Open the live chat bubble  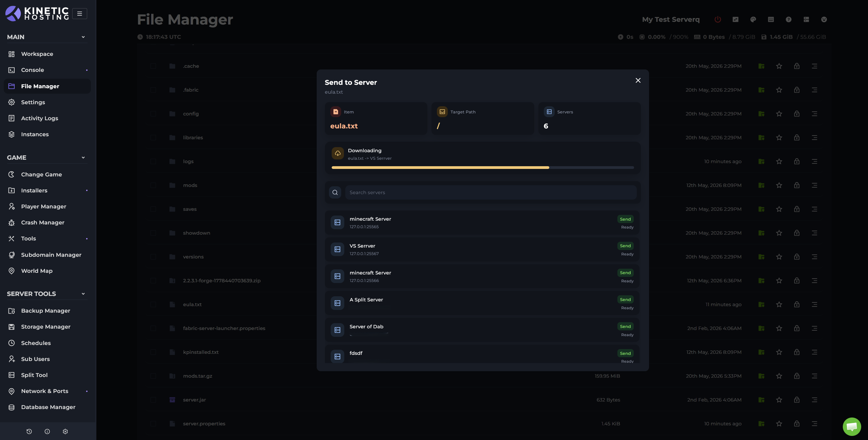[852, 426]
